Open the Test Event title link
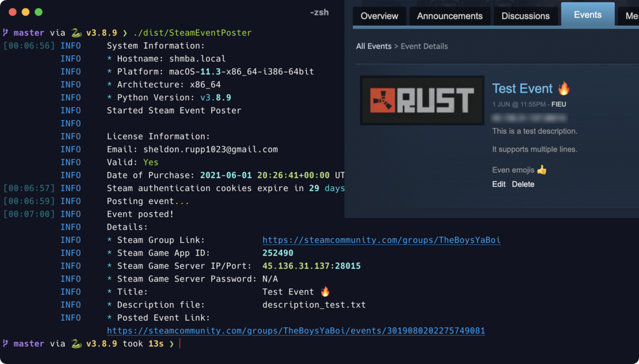 pyautogui.click(x=522, y=88)
